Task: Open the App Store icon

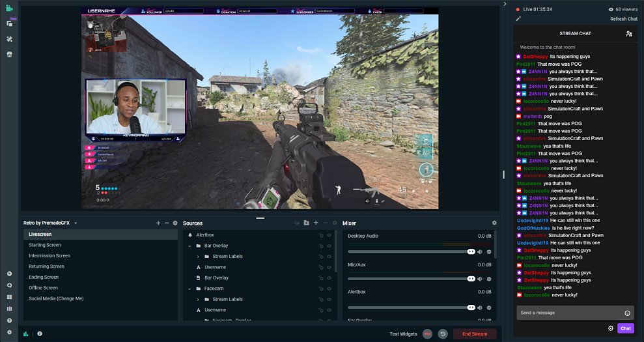Action: (10, 54)
